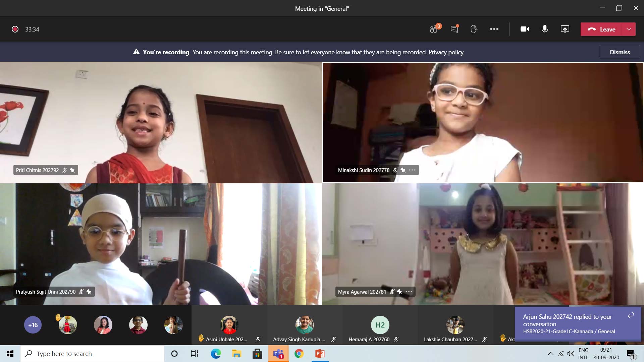
Task: Open the Arjun Sahu reply notification
Action: click(578, 324)
